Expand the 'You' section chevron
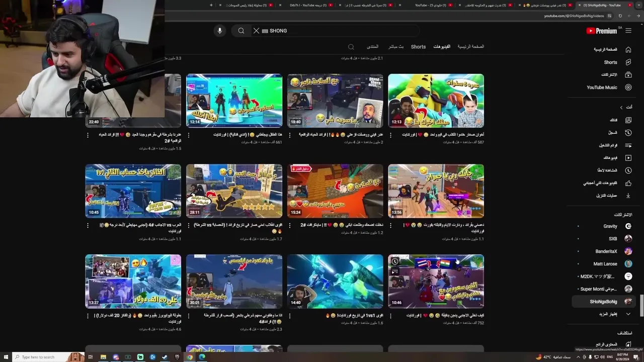This screenshot has width=644, height=362. (x=621, y=107)
